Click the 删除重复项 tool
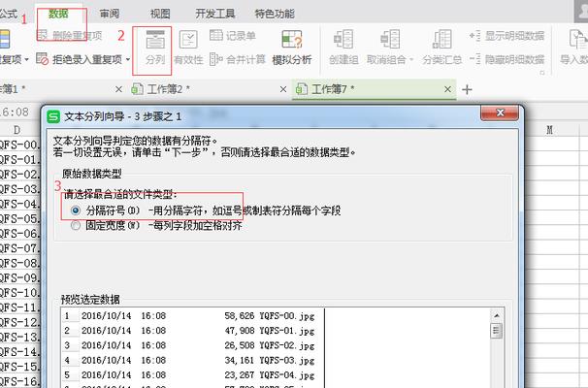Image resolution: width=588 pixels, height=388 pixels. coord(71,36)
